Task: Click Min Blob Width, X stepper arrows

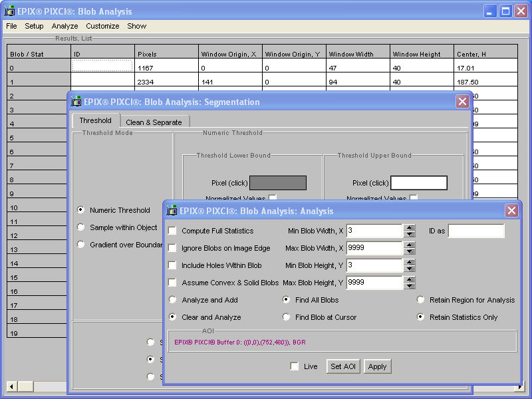Action: 410,231
